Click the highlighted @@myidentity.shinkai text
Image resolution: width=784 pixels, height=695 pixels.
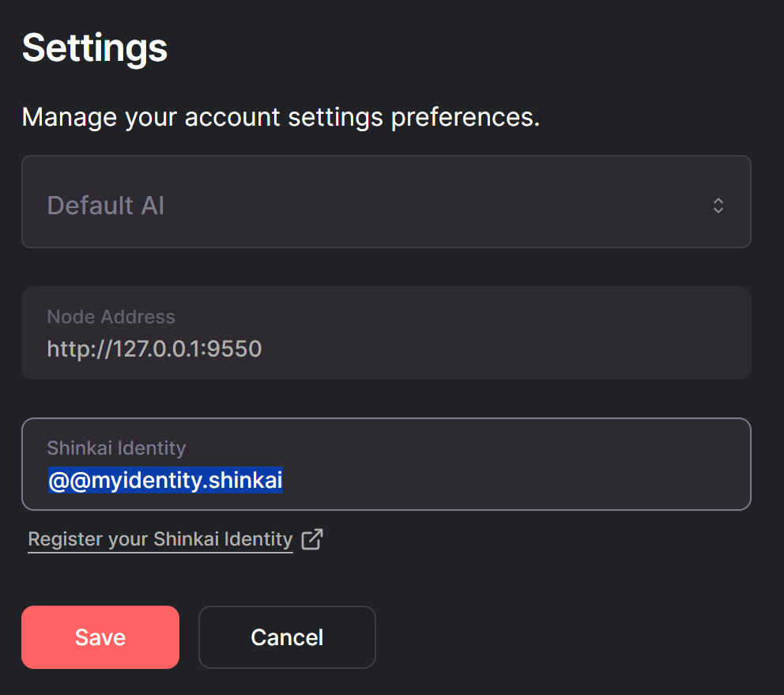point(165,479)
